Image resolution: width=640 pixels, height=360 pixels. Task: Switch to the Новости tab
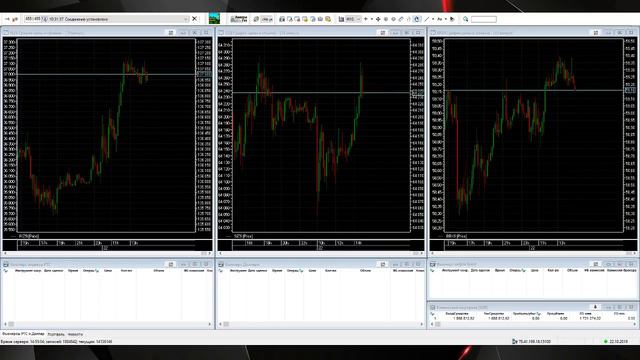(x=75, y=334)
